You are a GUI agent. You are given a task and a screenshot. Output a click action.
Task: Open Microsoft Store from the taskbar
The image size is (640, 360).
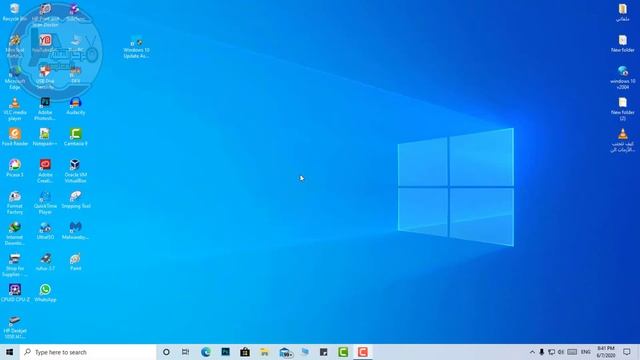pos(245,352)
